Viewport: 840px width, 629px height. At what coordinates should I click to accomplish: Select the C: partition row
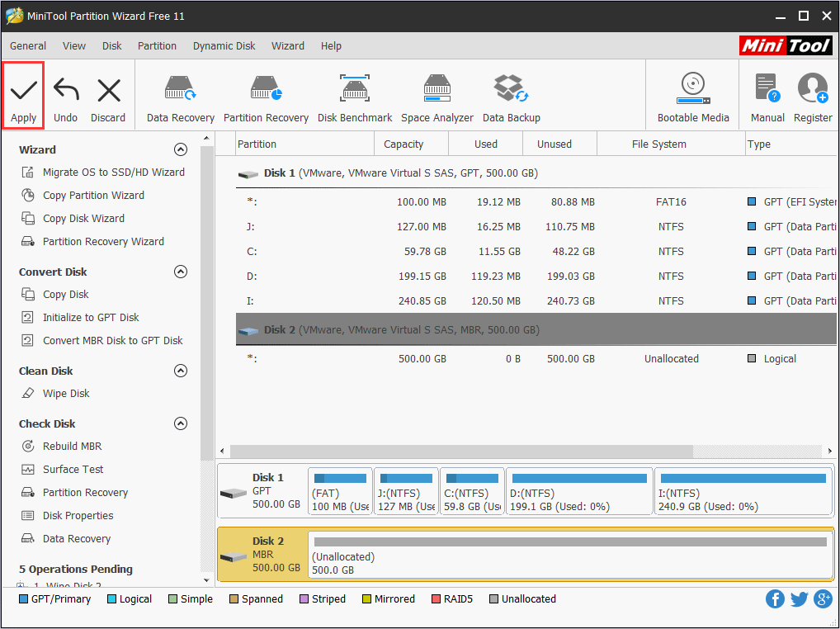pyautogui.click(x=536, y=251)
